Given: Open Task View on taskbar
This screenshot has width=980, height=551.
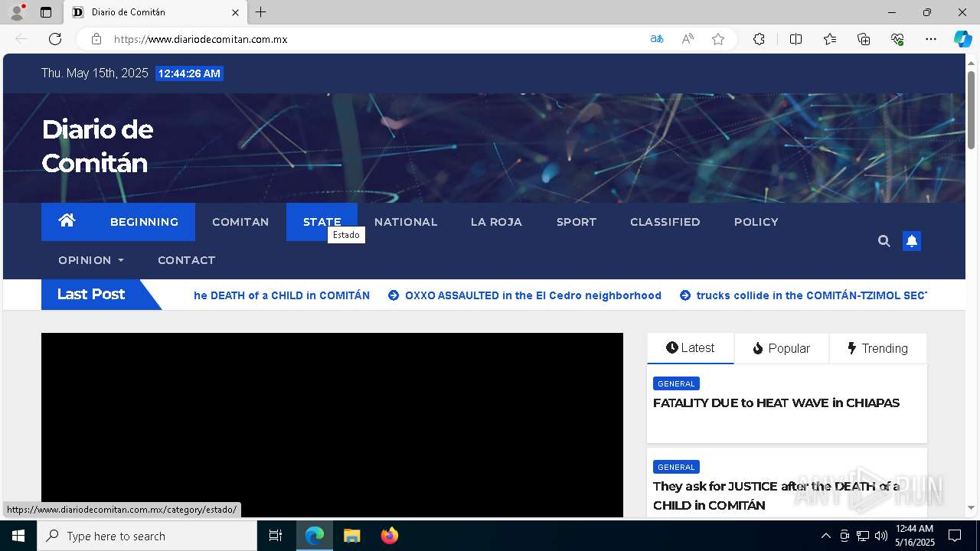Looking at the screenshot, I should [x=276, y=536].
